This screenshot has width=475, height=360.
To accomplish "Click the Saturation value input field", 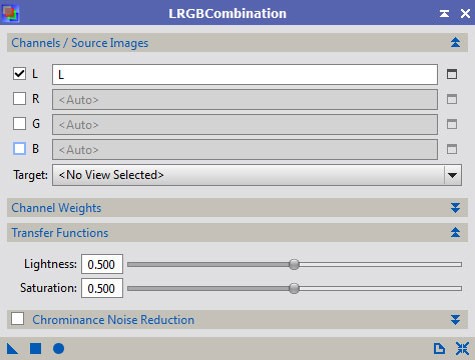I will point(102,288).
